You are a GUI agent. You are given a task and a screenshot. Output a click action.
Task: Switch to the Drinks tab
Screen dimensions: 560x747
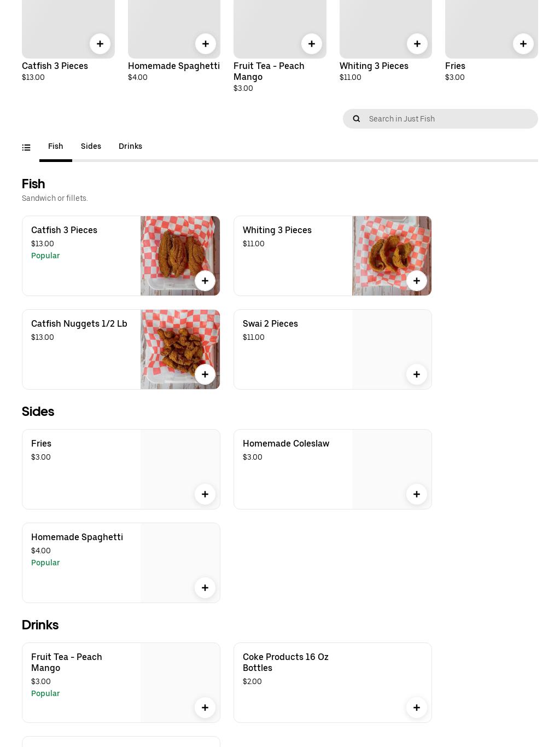[130, 146]
